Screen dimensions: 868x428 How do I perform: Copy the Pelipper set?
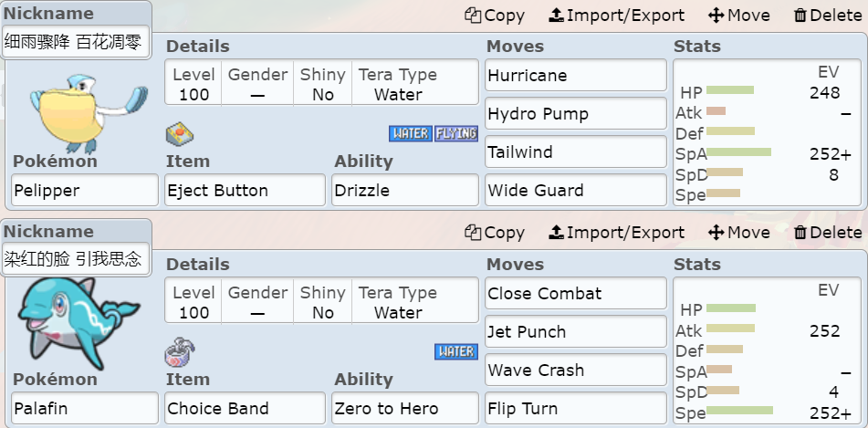click(495, 15)
